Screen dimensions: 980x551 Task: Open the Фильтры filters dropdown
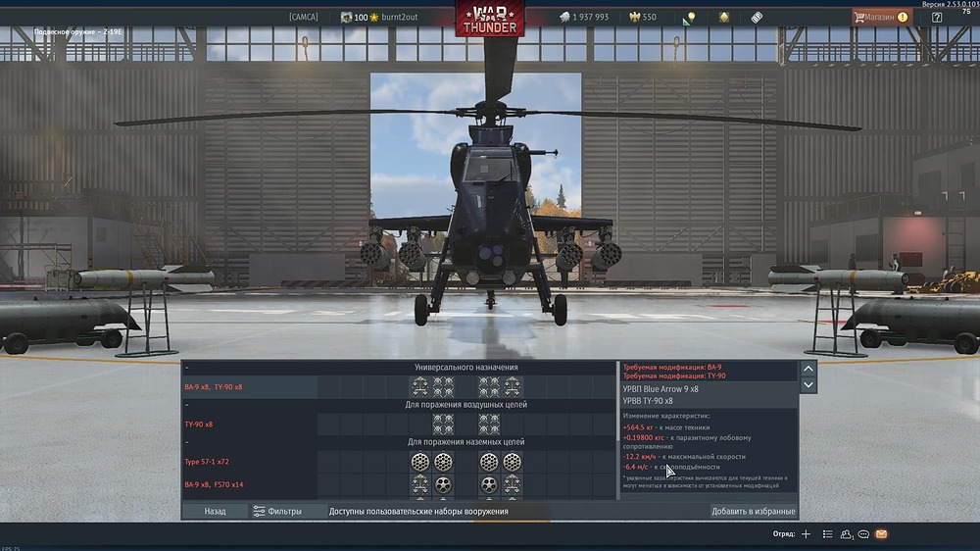click(x=276, y=511)
